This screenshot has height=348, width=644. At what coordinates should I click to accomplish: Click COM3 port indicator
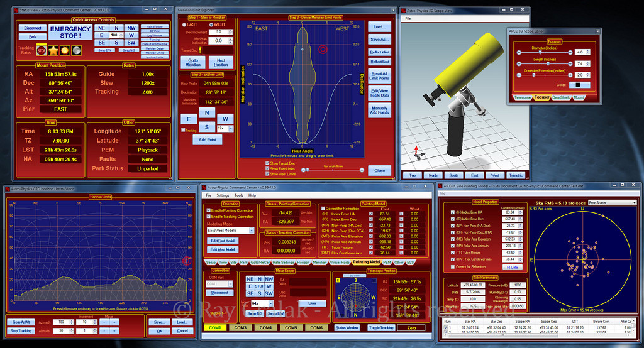click(240, 327)
